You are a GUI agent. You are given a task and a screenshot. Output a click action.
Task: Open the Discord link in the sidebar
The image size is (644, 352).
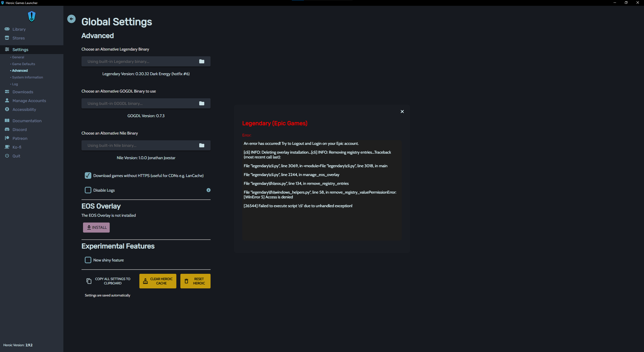pyautogui.click(x=20, y=129)
